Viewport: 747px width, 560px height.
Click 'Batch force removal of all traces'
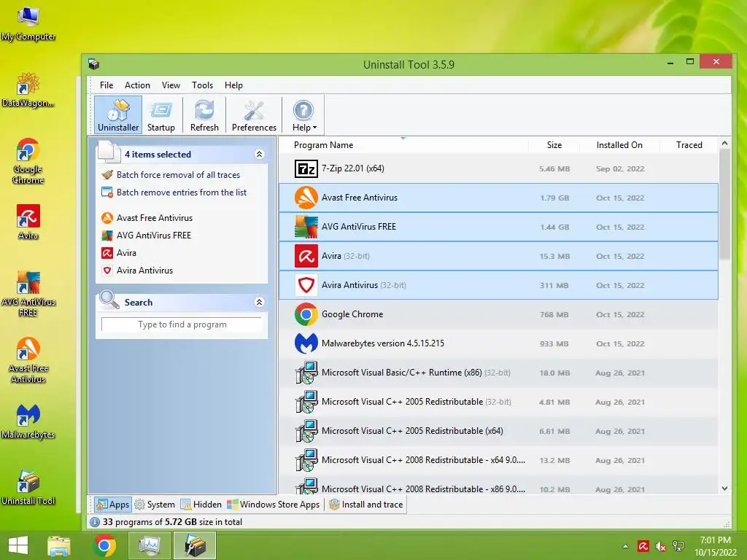pyautogui.click(x=178, y=175)
